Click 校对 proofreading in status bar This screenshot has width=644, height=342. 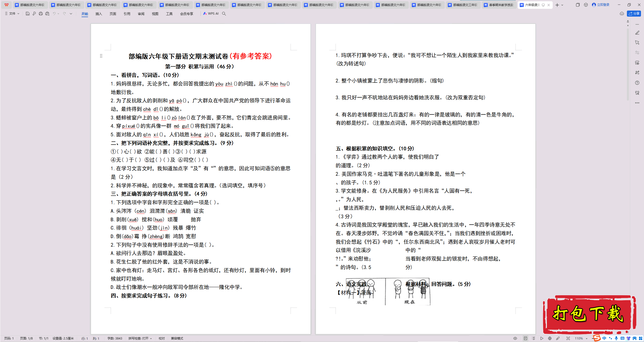coord(162,338)
